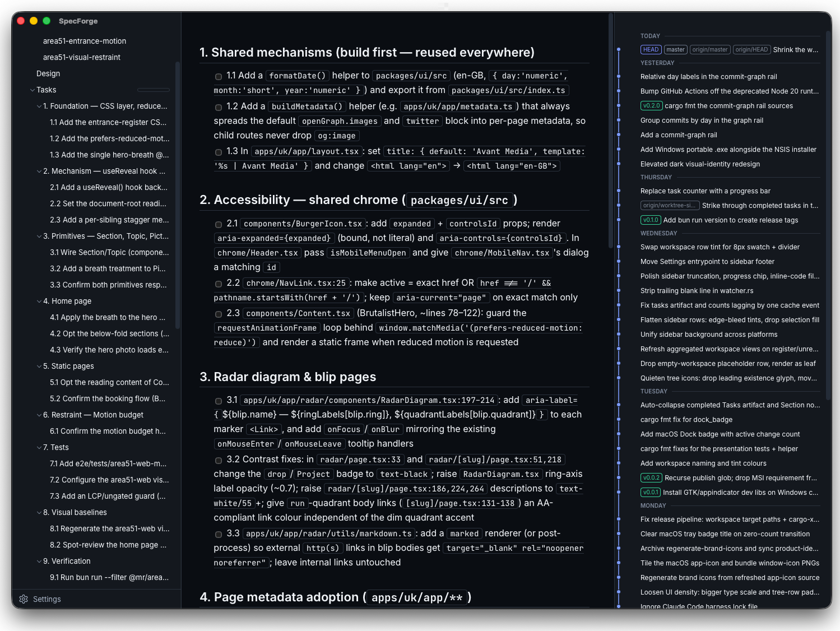
Task: Mark task 2.2 NavLink.tsx as done
Action: (219, 284)
